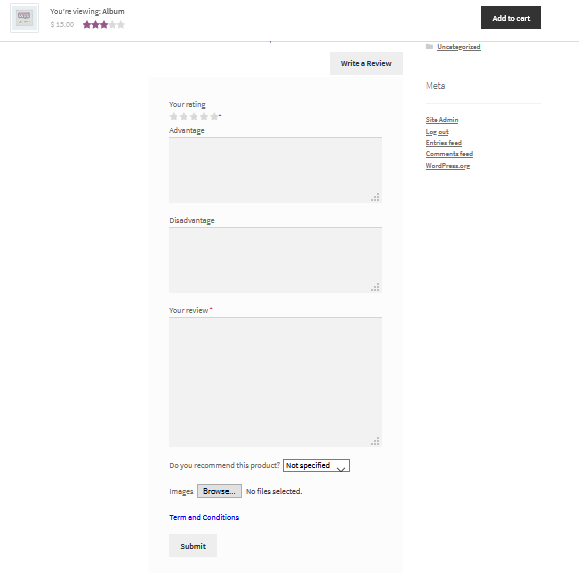Click the purple star rating in header
Viewport: 579px width, 573px height.
click(104, 25)
